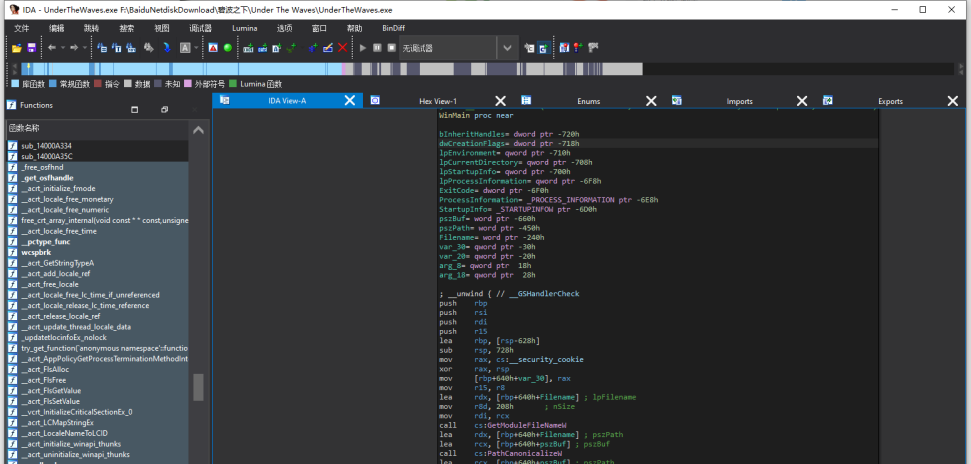Image resolution: width=971 pixels, height=464 pixels.
Task: Switch to the Hex View-1 tab
Action: [x=438, y=101]
